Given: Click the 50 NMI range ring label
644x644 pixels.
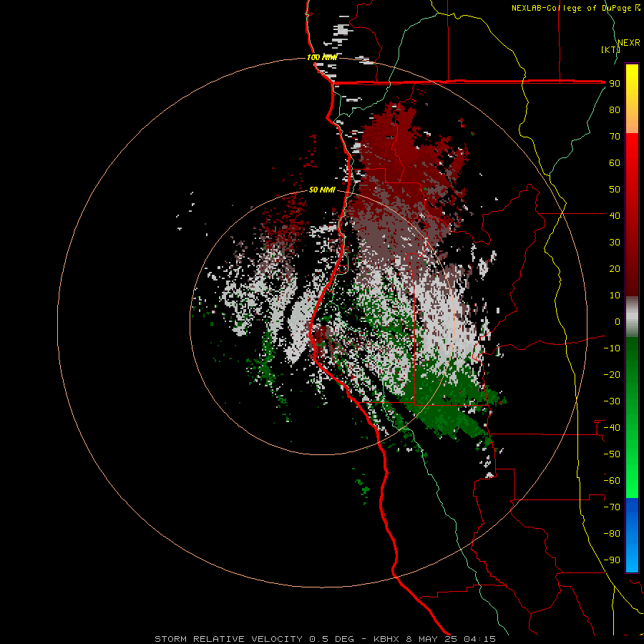Looking at the screenshot, I should pos(322,190).
